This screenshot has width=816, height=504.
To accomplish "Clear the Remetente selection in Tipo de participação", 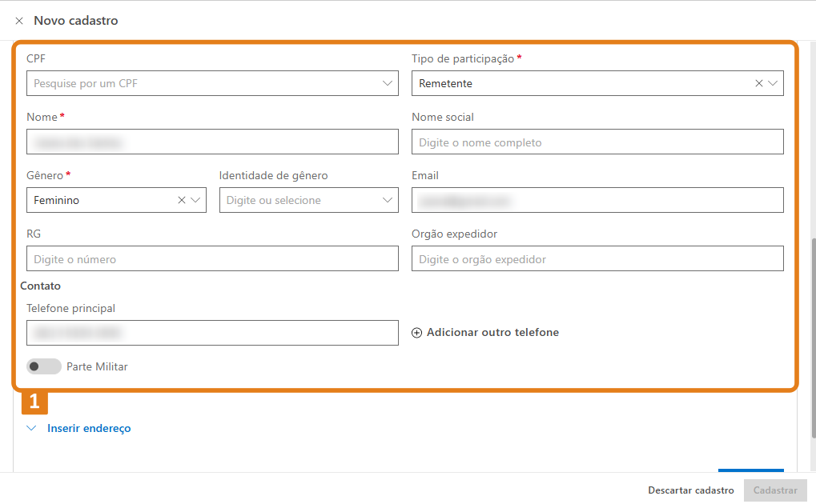I will (x=758, y=83).
